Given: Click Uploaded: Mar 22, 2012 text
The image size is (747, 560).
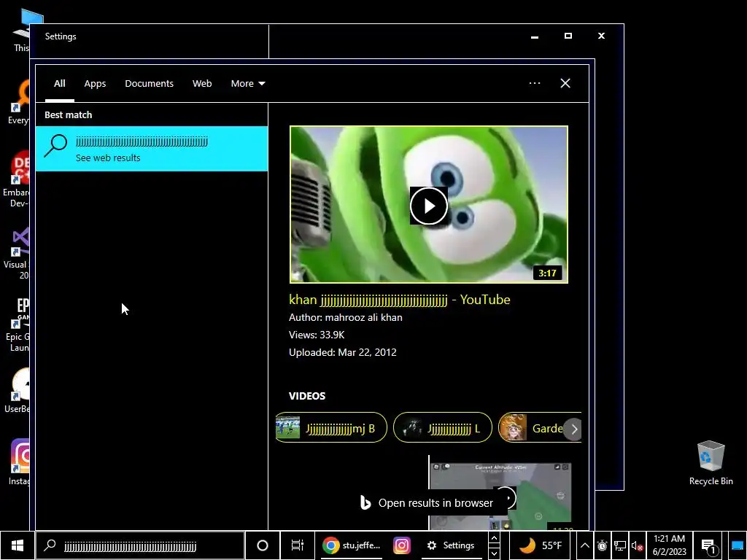Looking at the screenshot, I should (343, 352).
